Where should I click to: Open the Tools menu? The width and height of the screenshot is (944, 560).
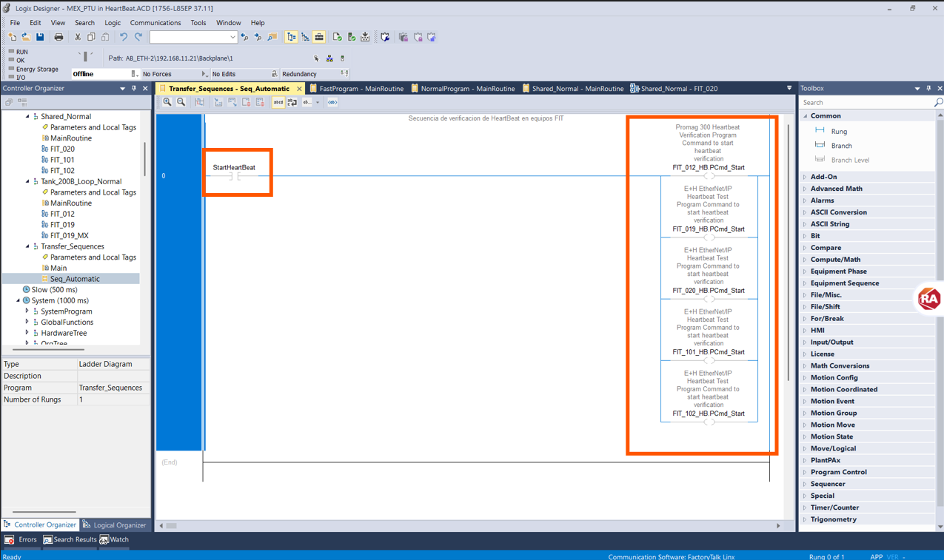(198, 23)
